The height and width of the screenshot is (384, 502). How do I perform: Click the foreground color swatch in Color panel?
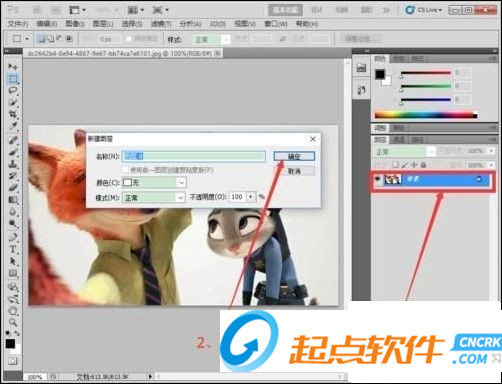tap(380, 74)
